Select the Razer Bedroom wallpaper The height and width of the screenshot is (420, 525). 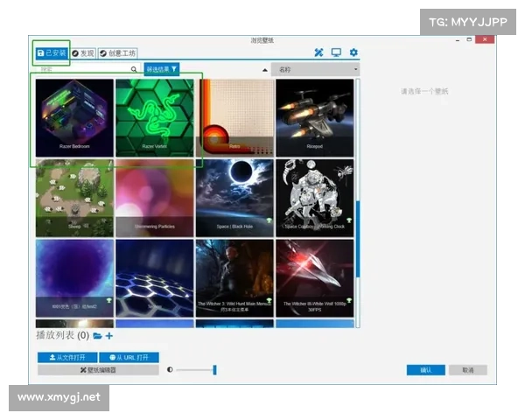(x=74, y=118)
